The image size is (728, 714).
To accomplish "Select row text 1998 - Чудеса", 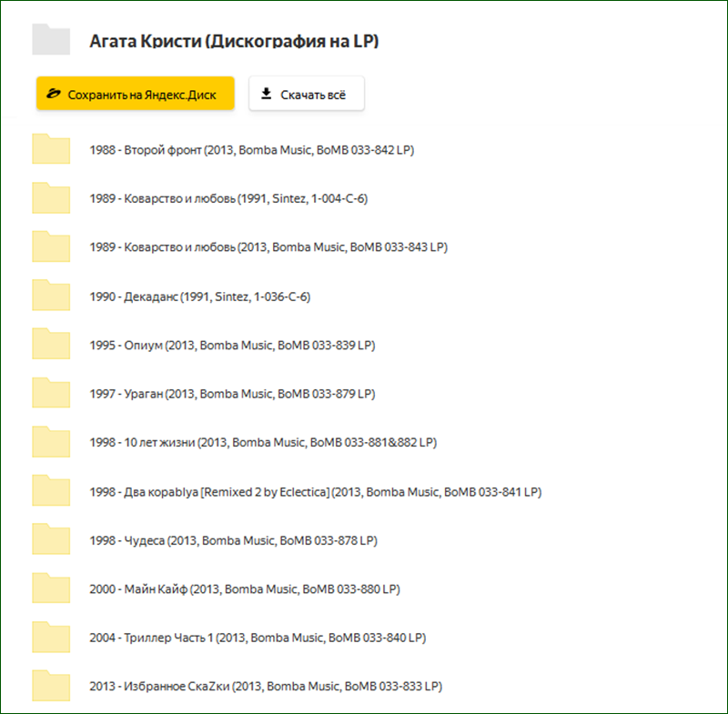I will point(234,541).
